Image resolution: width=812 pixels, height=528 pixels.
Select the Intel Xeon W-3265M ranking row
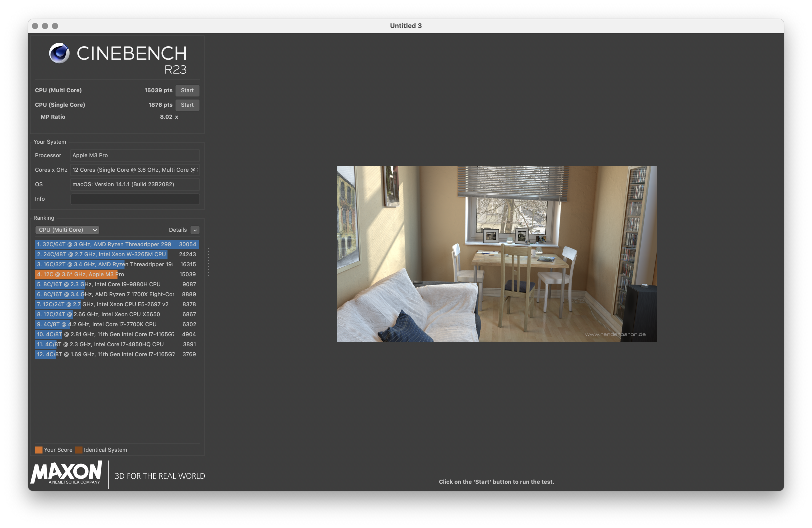coord(116,254)
